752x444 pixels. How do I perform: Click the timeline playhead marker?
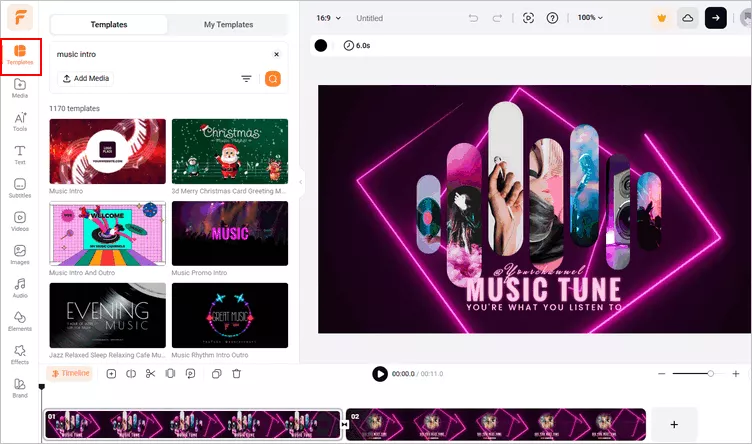tap(42, 386)
